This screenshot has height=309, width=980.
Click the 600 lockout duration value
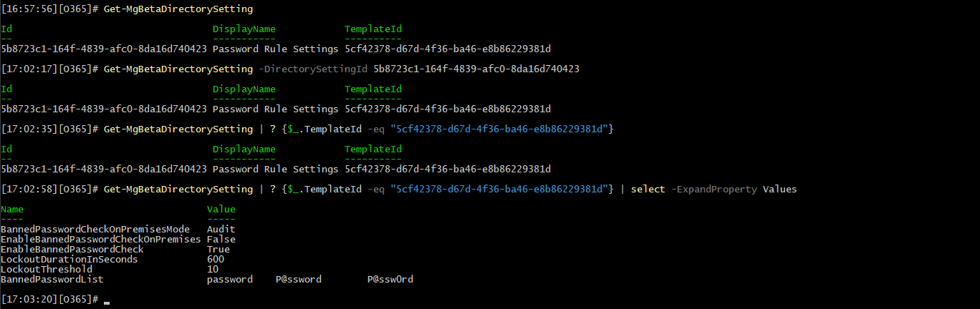click(x=215, y=260)
